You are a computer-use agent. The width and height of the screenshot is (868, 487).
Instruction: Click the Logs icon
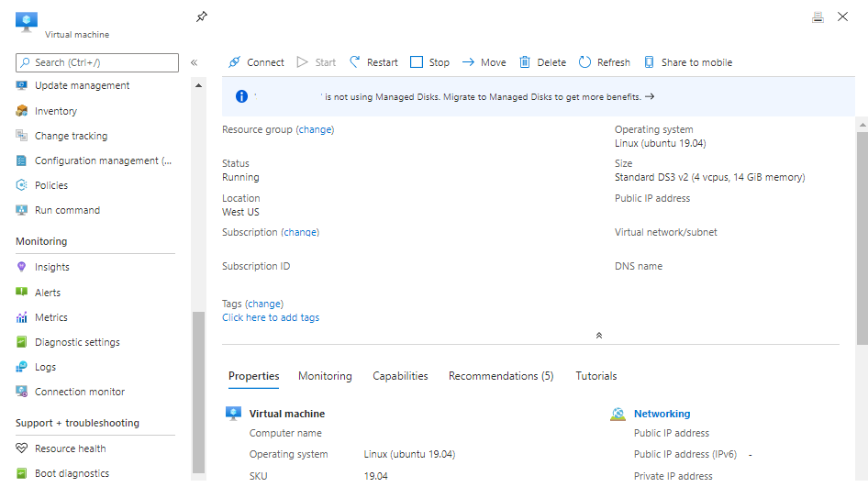pos(22,367)
